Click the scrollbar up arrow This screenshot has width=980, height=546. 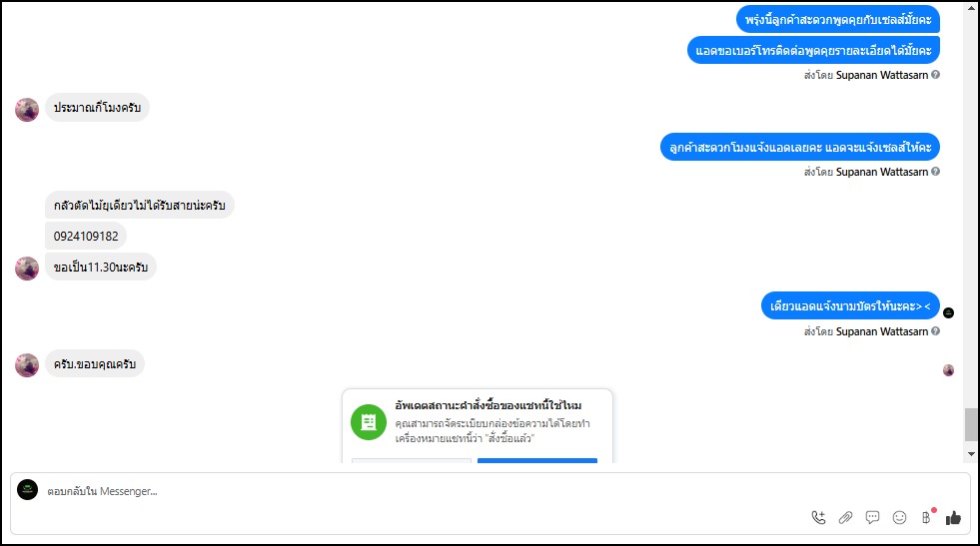pyautogui.click(x=971, y=8)
